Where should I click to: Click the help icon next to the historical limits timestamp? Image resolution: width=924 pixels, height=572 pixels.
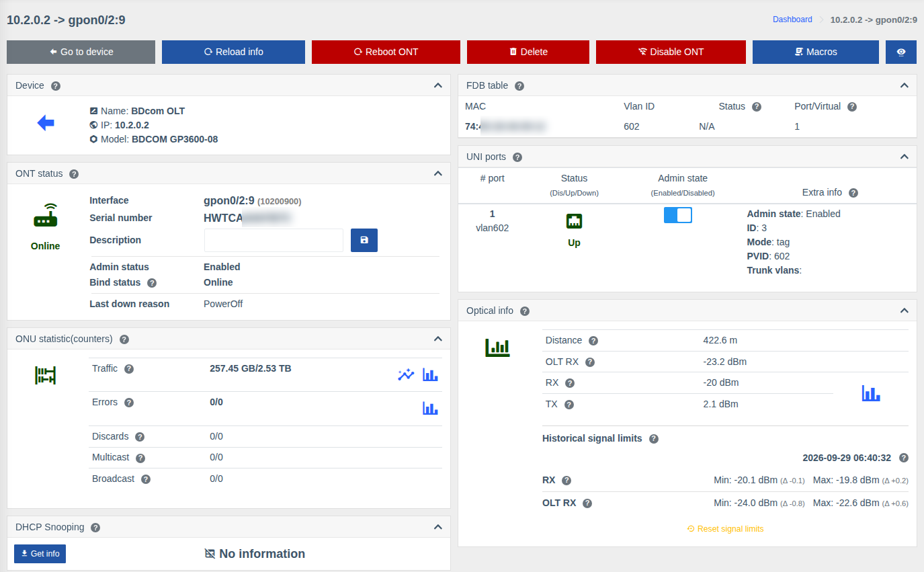[904, 458]
